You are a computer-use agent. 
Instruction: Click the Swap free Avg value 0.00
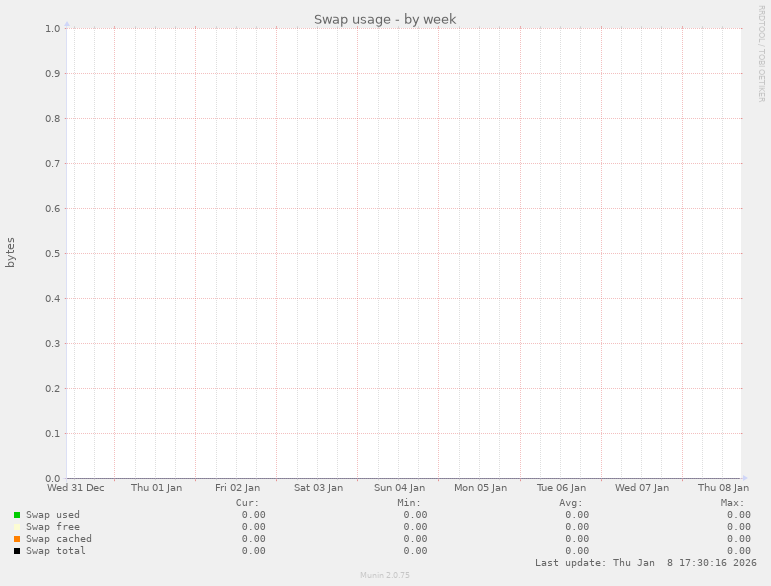pyautogui.click(x=577, y=527)
